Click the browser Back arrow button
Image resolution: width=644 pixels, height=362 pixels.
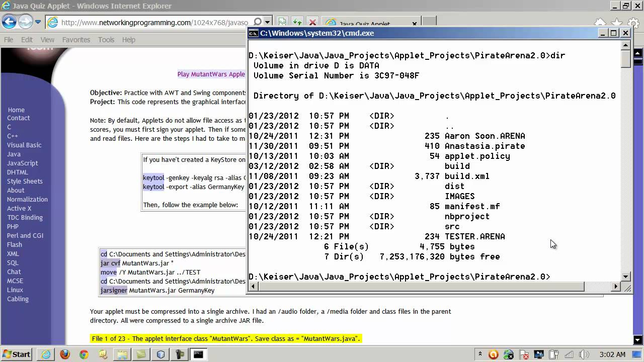pos(9,22)
